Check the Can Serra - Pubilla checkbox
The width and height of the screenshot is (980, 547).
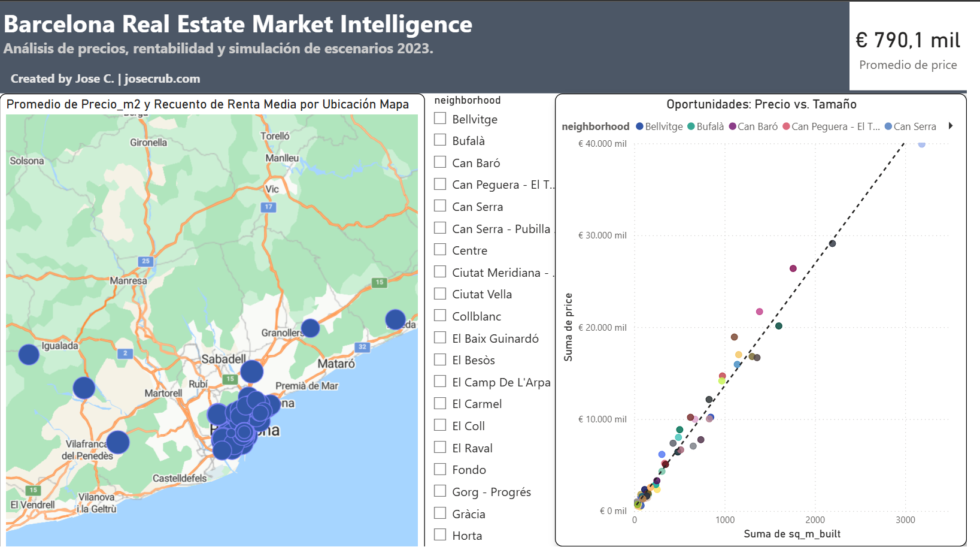point(441,228)
